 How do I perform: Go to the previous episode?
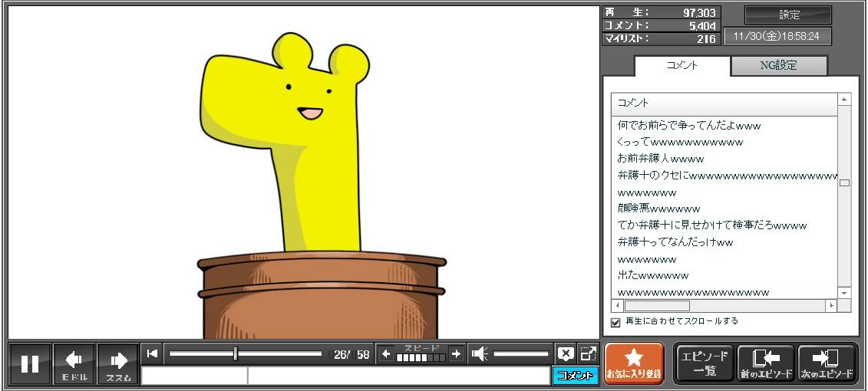point(765,363)
